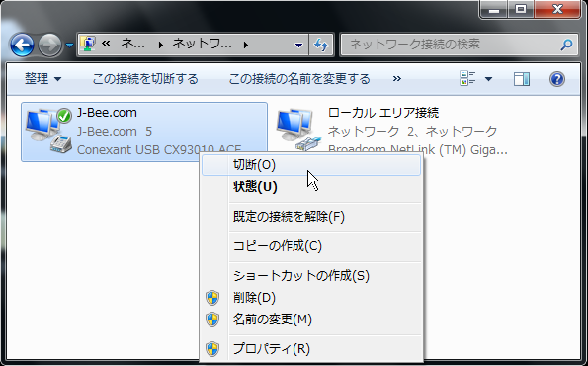Go back with the blue Back arrow
This screenshot has width=588, height=366.
[22, 46]
